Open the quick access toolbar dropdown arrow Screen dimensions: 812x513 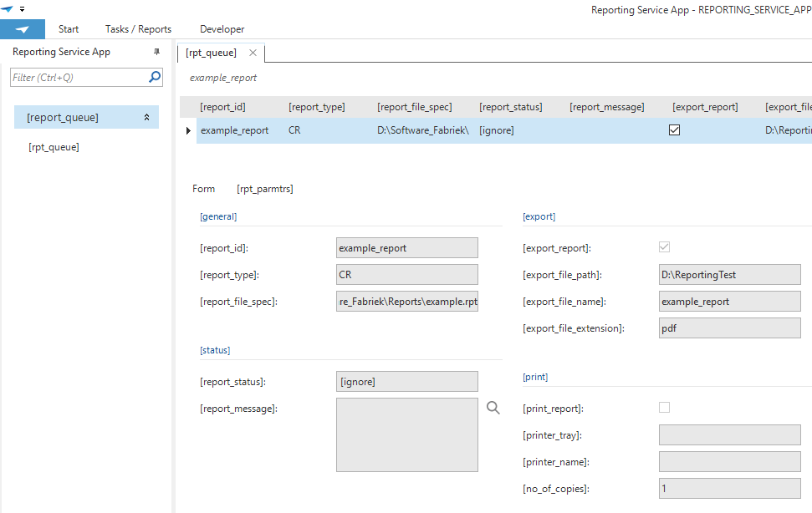(22, 9)
